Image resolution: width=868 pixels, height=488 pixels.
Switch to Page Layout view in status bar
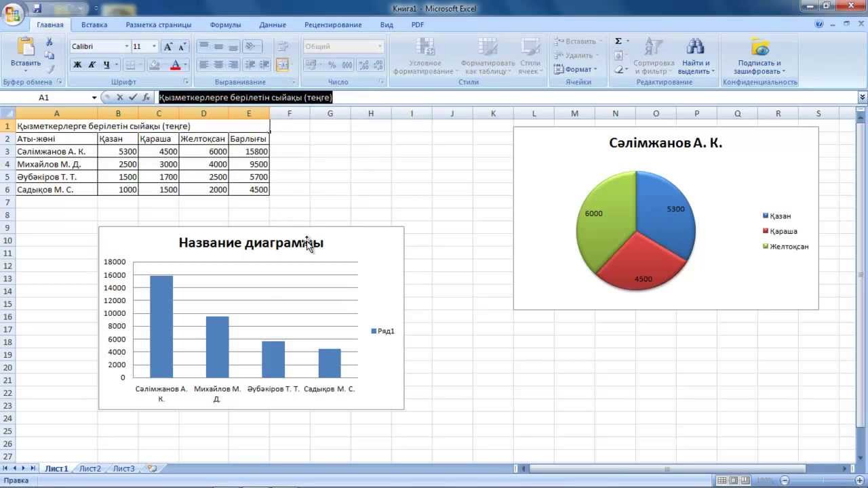734,481
